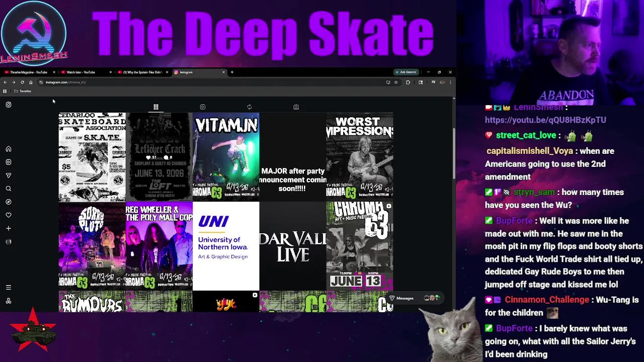Open the Sorry Pluto post
644x362 pixels.
pyautogui.click(x=92, y=246)
